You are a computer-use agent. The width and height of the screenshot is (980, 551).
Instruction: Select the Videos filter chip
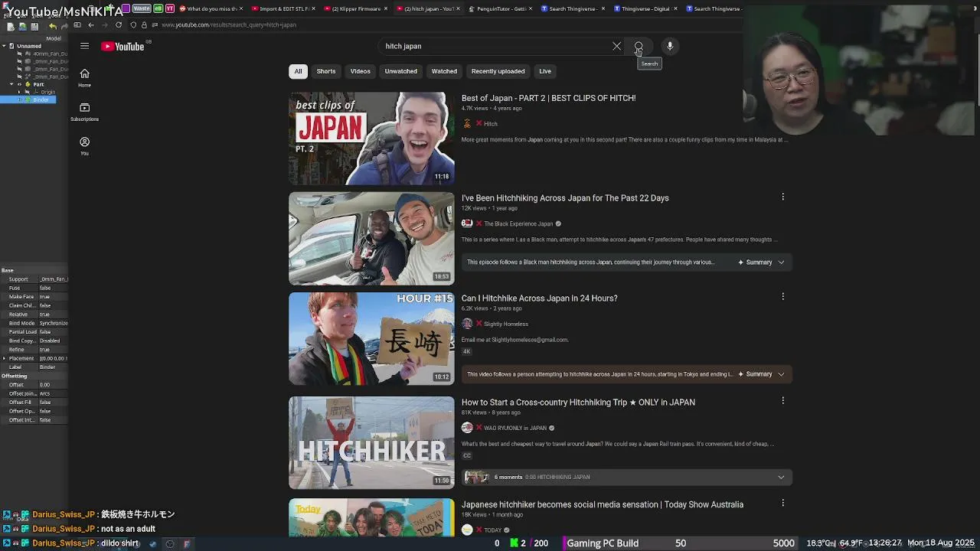pos(360,71)
